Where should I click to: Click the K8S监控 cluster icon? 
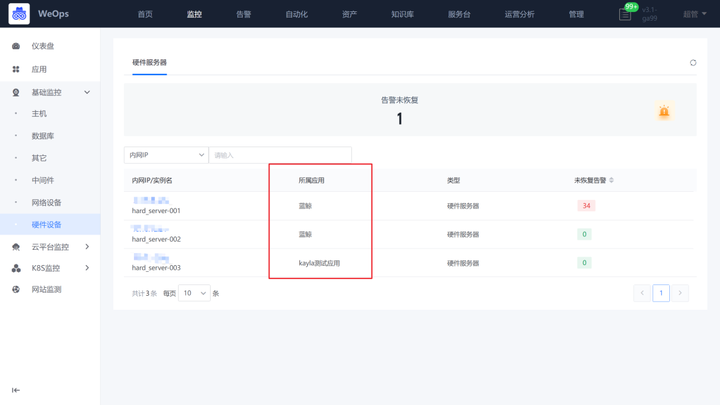[x=16, y=268]
